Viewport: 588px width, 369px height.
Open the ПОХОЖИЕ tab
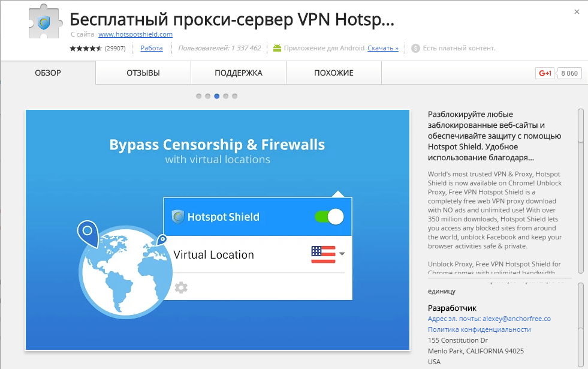click(334, 73)
